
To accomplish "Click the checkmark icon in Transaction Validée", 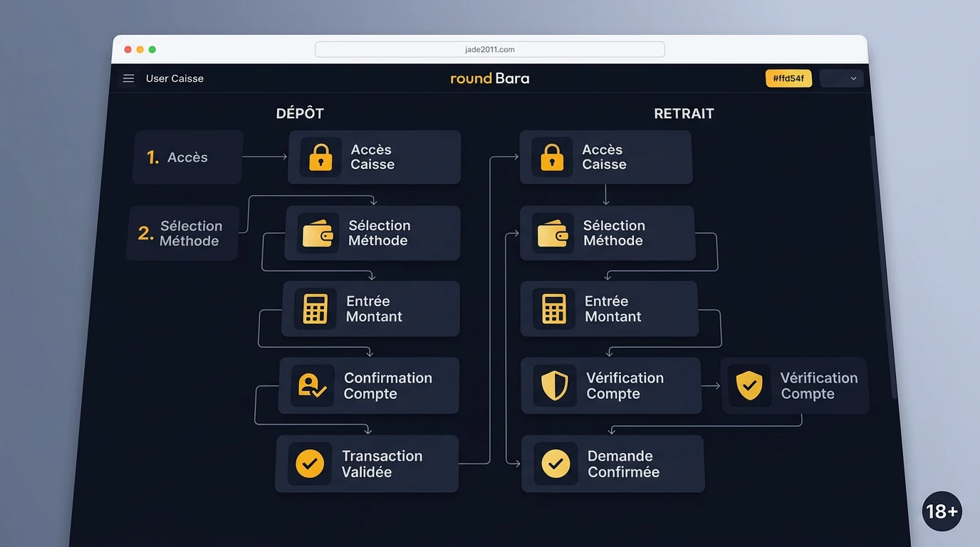I will [310, 464].
